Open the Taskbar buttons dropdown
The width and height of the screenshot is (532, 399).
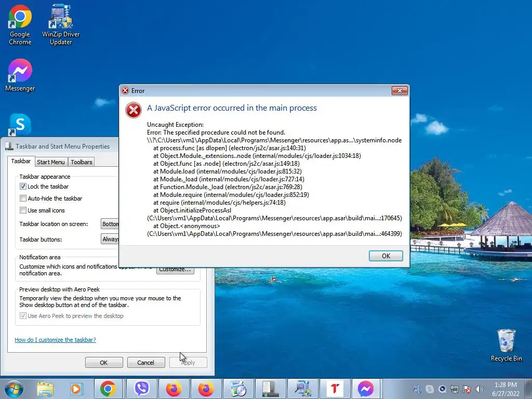110,239
